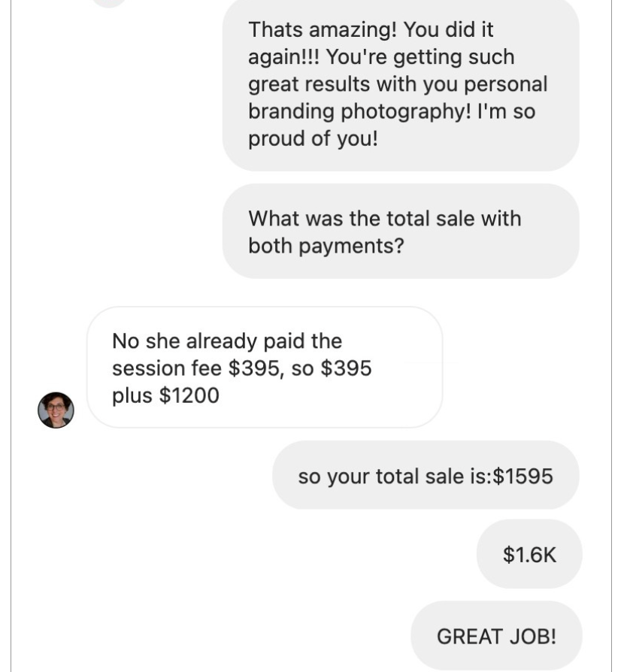Image resolution: width=621 pixels, height=672 pixels.
Task: Click 'proud of you!' line in top bubble
Action: pos(313,138)
